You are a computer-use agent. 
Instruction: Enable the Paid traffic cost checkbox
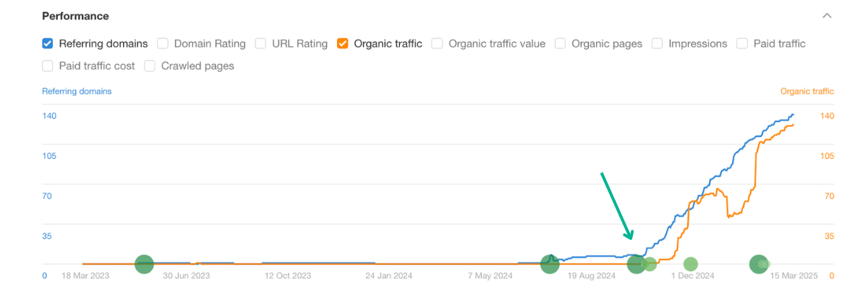coord(48,66)
